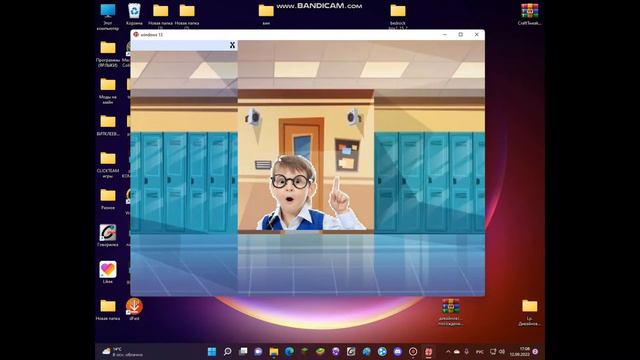Launch Microsoft Edge from the taskbar
The height and width of the screenshot is (360, 640).
[289, 351]
